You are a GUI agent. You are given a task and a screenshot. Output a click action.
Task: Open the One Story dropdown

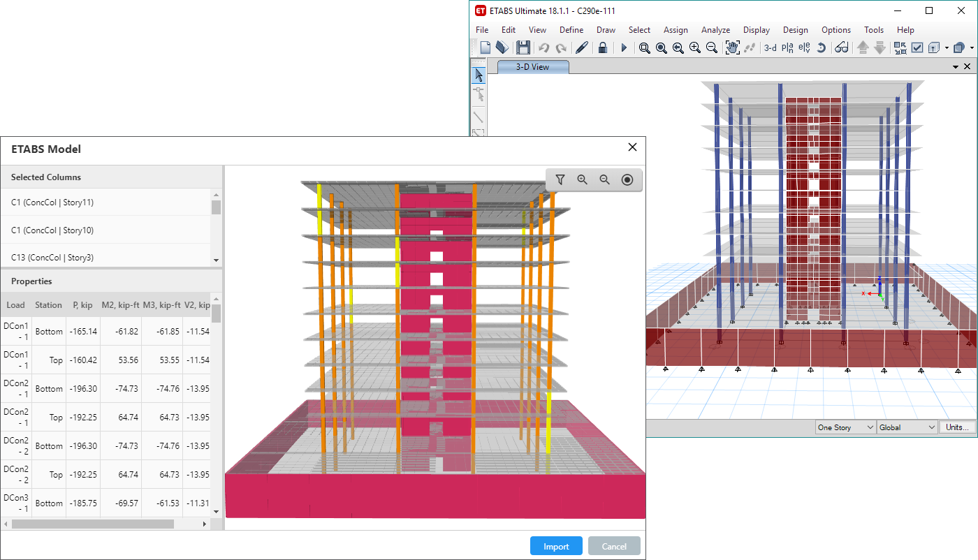(x=845, y=427)
